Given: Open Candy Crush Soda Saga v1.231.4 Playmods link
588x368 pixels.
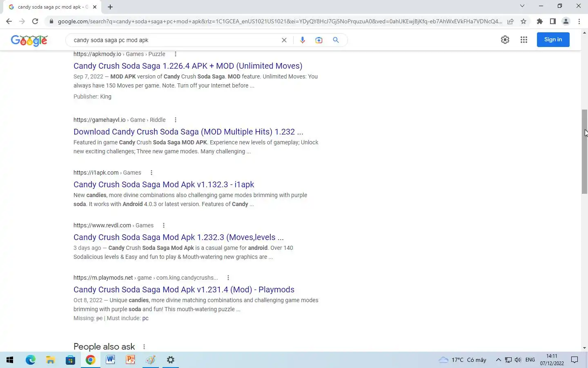Looking at the screenshot, I should click(x=184, y=289).
